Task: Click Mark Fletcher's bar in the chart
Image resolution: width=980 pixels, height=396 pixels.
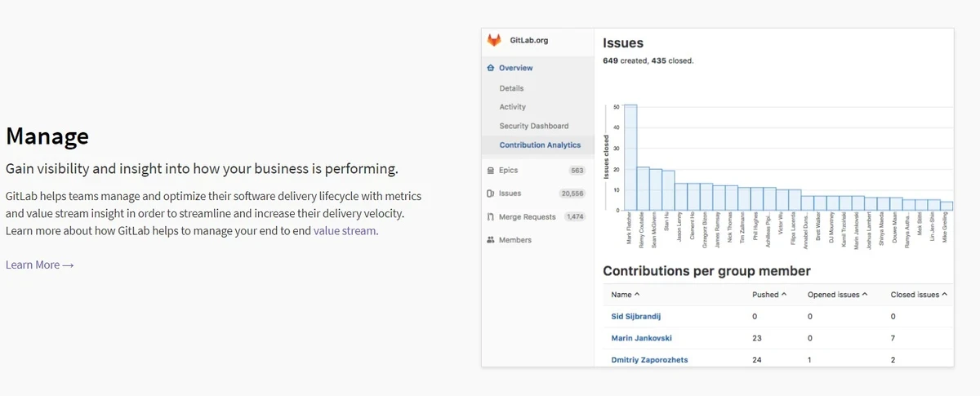Action: (x=630, y=157)
